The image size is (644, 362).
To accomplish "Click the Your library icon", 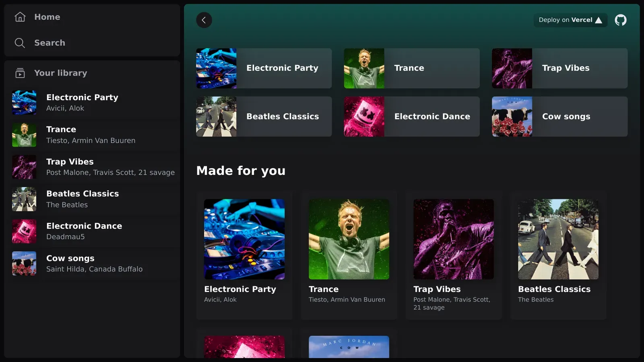I will pyautogui.click(x=20, y=73).
